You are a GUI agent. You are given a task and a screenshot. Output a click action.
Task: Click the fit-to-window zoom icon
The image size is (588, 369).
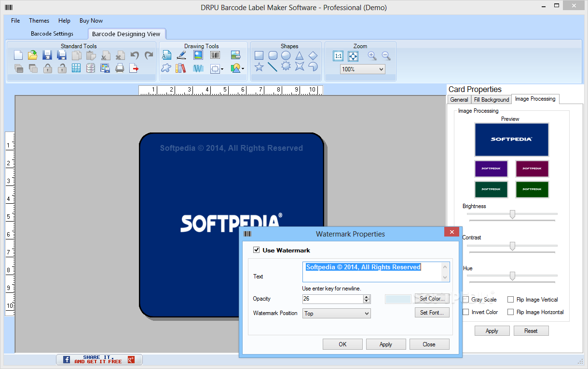click(x=353, y=56)
